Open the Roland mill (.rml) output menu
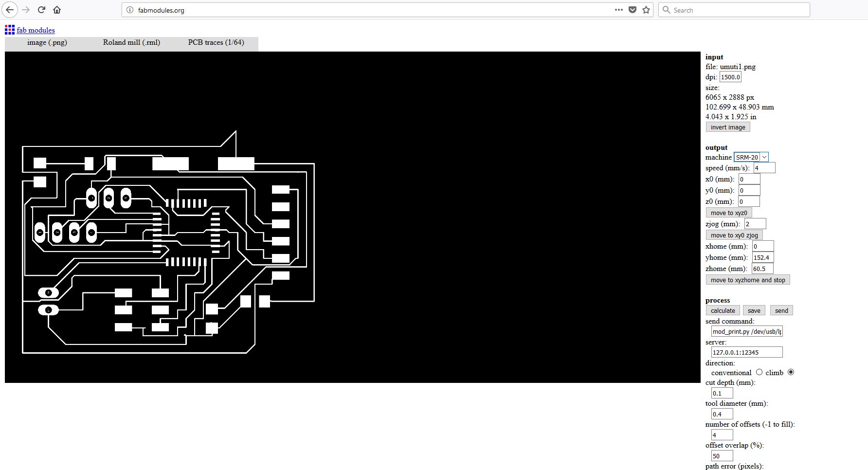 (131, 42)
